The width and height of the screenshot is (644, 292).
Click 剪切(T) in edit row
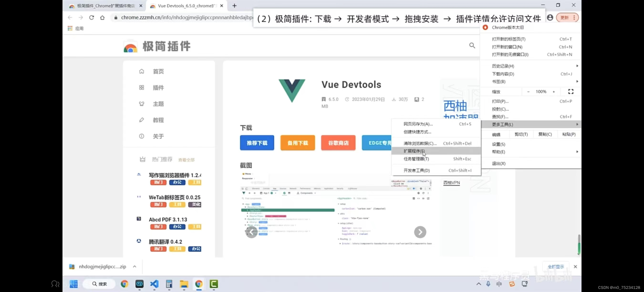pos(521,135)
